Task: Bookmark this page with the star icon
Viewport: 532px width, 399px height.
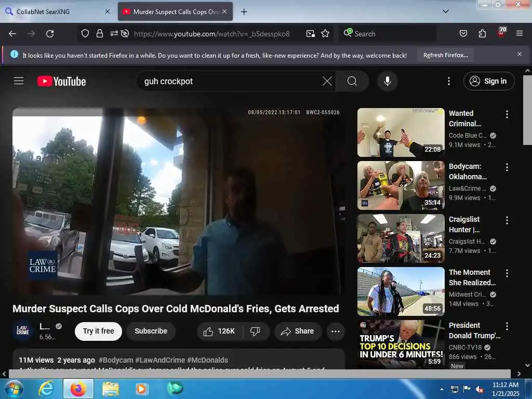Action: [325, 34]
